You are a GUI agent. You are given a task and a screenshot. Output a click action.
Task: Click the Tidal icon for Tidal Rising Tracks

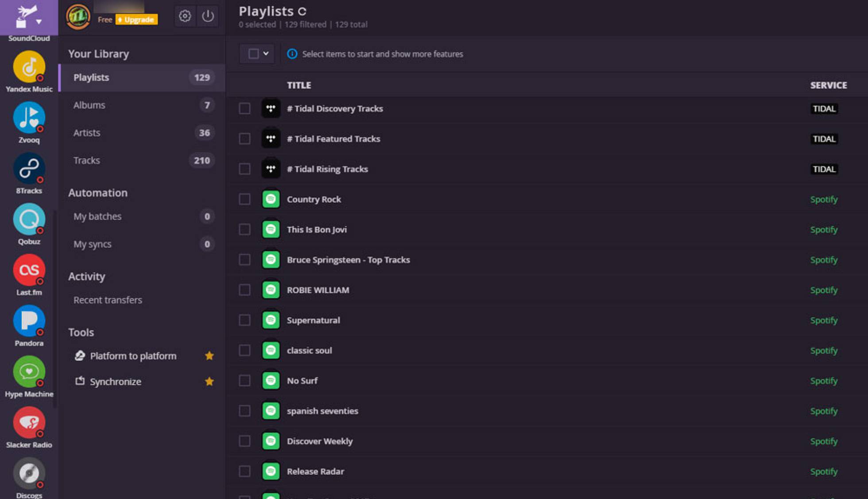tap(271, 169)
